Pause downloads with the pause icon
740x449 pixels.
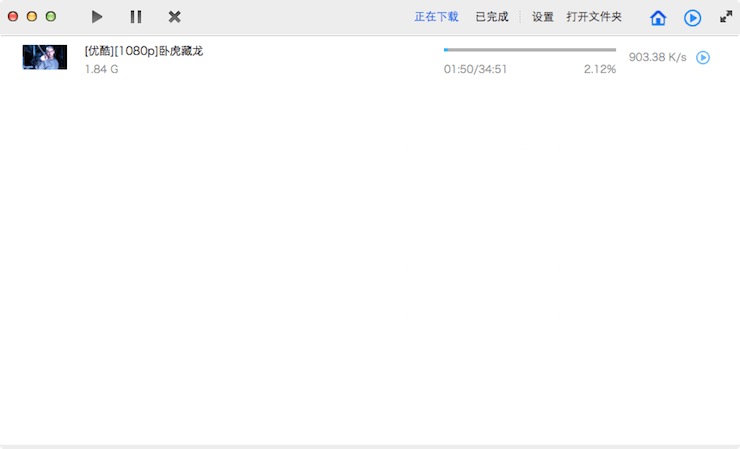coord(136,17)
